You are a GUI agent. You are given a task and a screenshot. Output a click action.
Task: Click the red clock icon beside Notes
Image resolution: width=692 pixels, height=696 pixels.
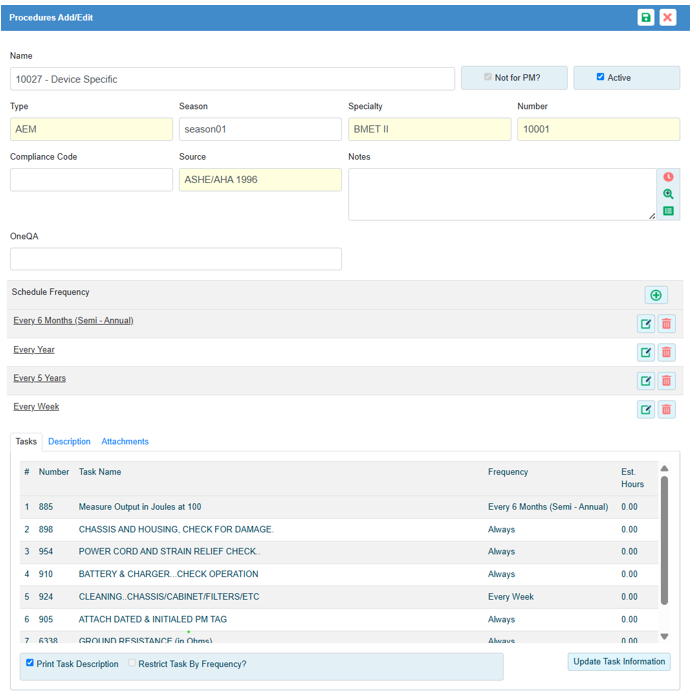click(x=668, y=177)
